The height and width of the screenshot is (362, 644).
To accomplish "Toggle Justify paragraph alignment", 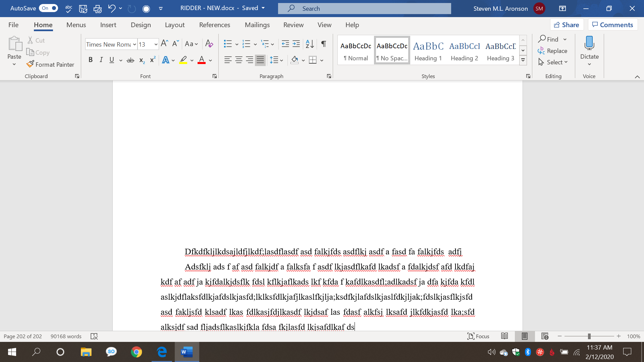I will click(260, 60).
